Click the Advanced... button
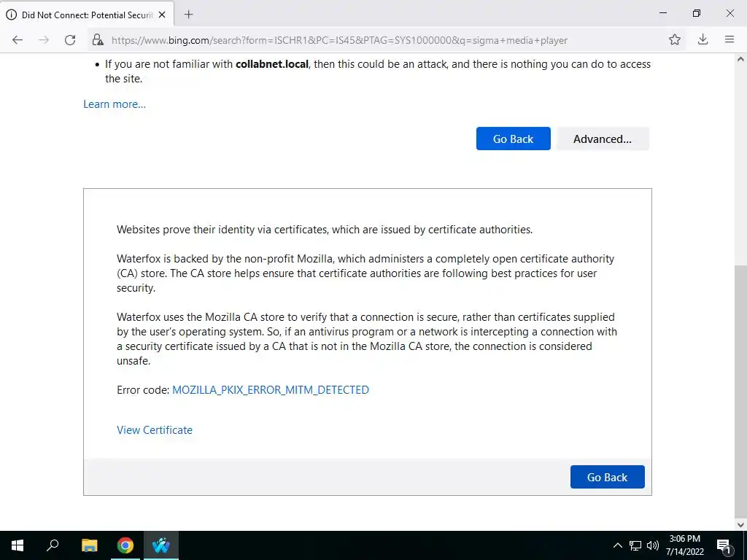The image size is (747, 560). pos(603,139)
